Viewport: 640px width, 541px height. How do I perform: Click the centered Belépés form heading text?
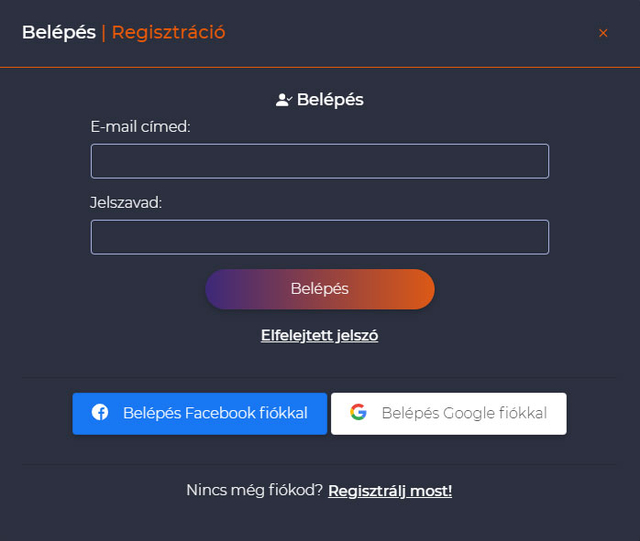(330, 100)
